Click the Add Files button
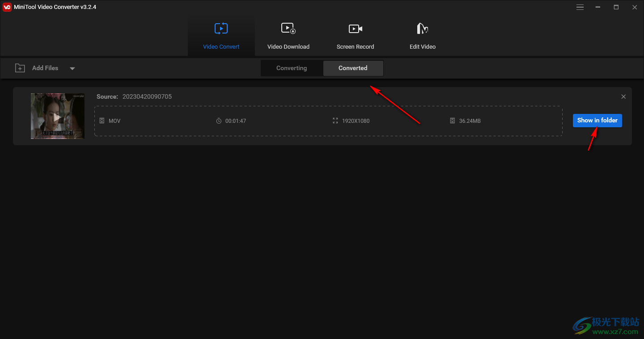The height and width of the screenshot is (339, 644). coord(37,68)
